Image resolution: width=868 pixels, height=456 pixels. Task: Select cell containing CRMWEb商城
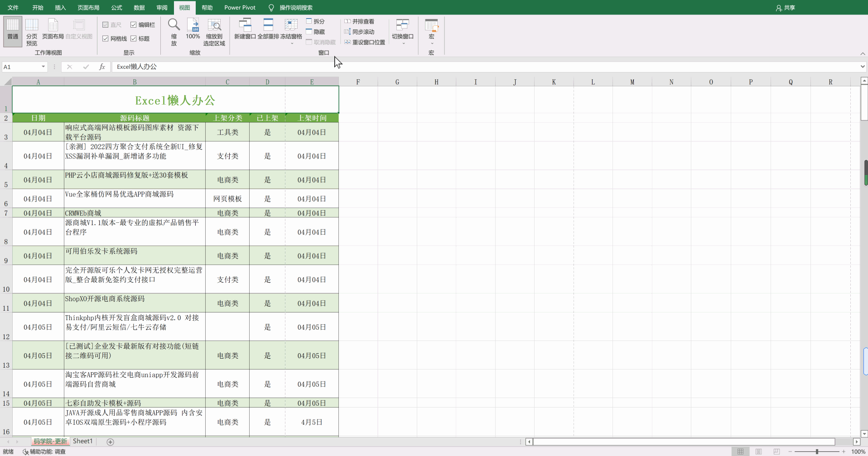click(x=135, y=213)
